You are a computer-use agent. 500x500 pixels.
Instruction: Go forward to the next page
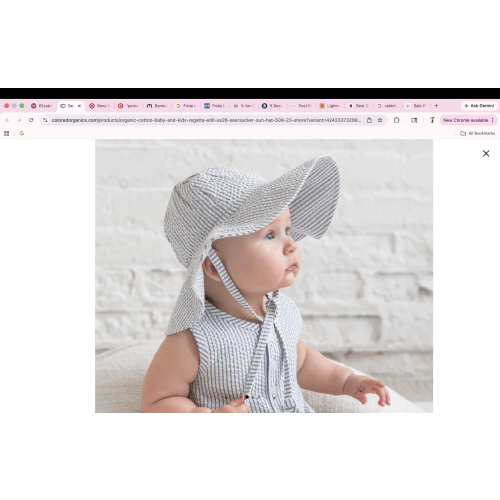[x=19, y=120]
